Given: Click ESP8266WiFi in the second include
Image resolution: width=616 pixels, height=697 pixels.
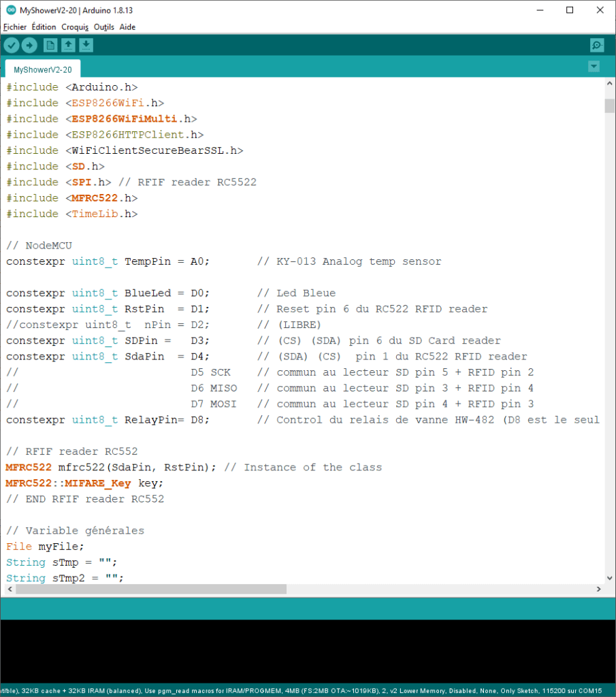Looking at the screenshot, I should 108,103.
